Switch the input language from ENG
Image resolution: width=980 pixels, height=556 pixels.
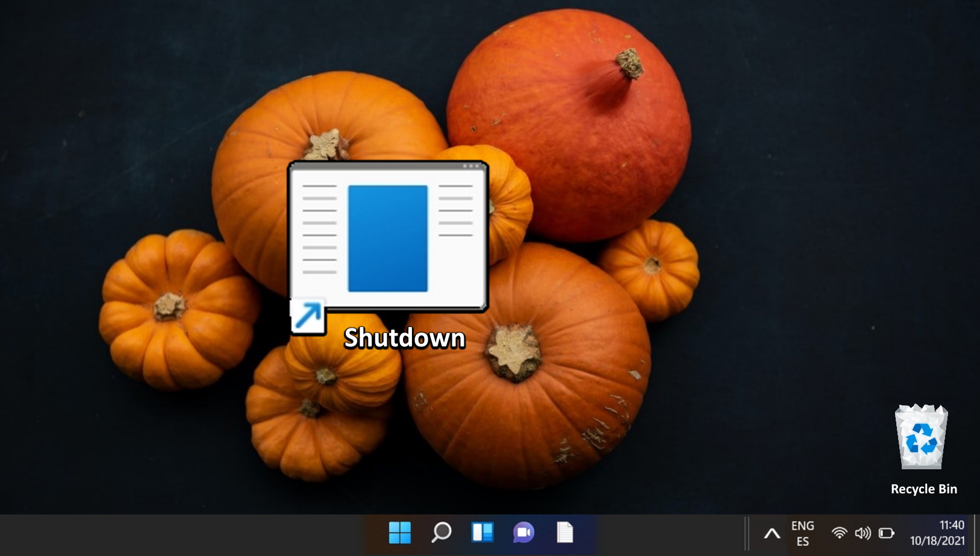tap(803, 525)
